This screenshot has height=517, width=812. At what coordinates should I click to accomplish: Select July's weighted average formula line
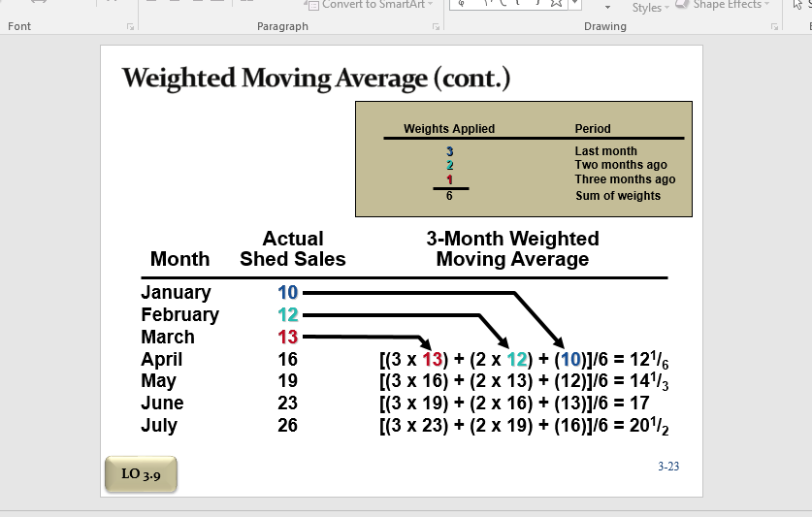(x=524, y=426)
